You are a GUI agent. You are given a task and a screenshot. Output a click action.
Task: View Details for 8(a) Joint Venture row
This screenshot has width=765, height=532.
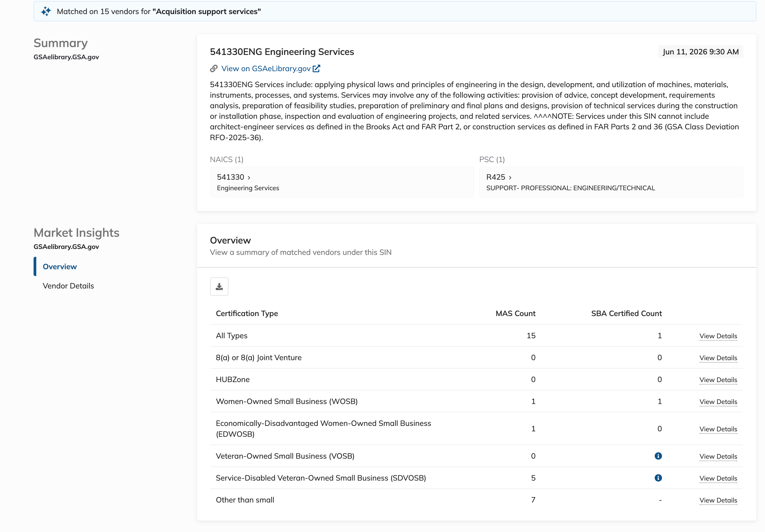click(x=718, y=358)
